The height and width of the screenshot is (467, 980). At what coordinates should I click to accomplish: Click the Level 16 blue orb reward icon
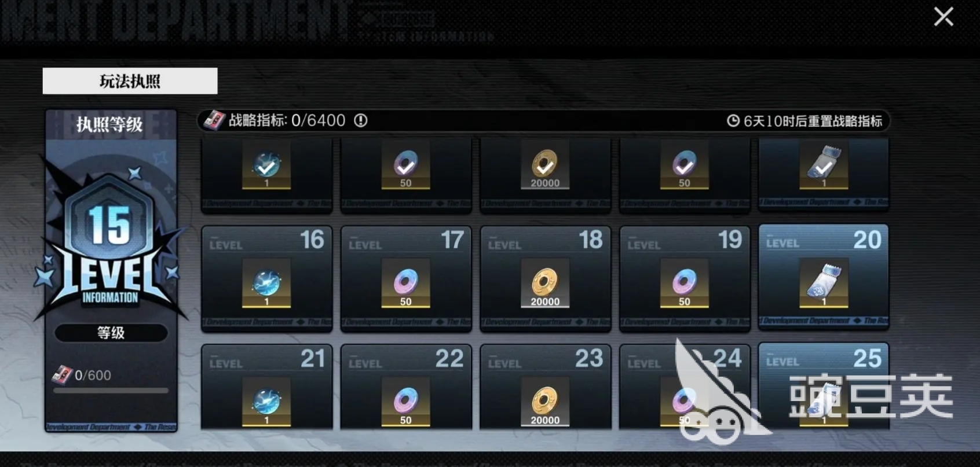(x=266, y=283)
